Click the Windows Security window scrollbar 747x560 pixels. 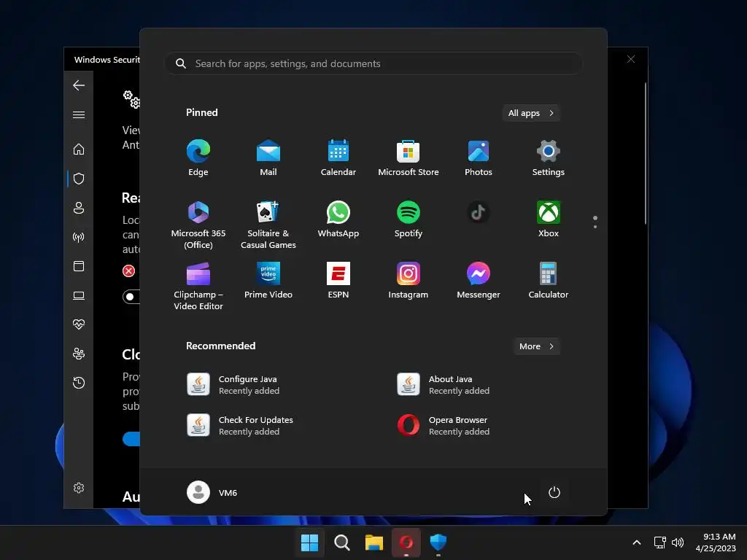(x=646, y=153)
